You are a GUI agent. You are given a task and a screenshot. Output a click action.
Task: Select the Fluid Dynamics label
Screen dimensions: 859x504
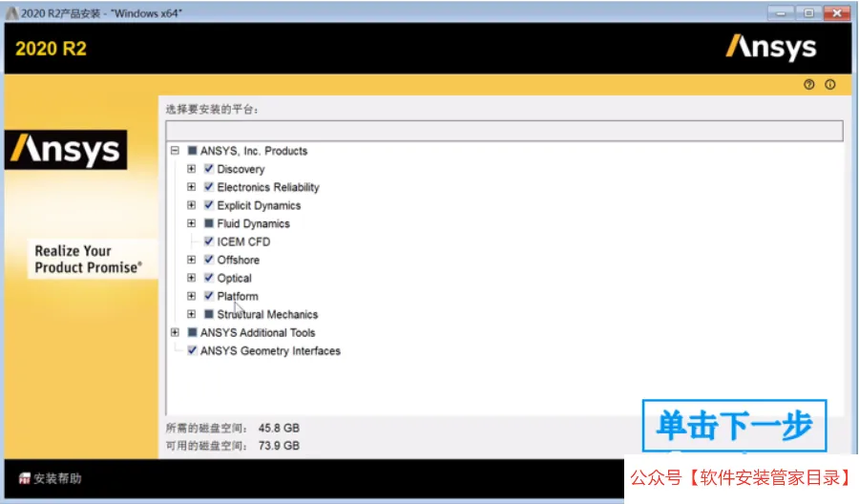(253, 223)
